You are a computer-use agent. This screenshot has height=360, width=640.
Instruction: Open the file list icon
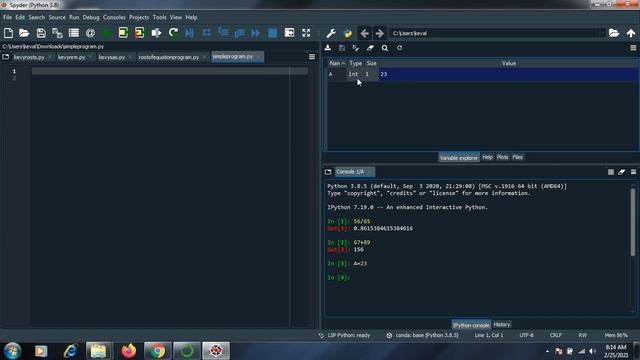(x=74, y=33)
